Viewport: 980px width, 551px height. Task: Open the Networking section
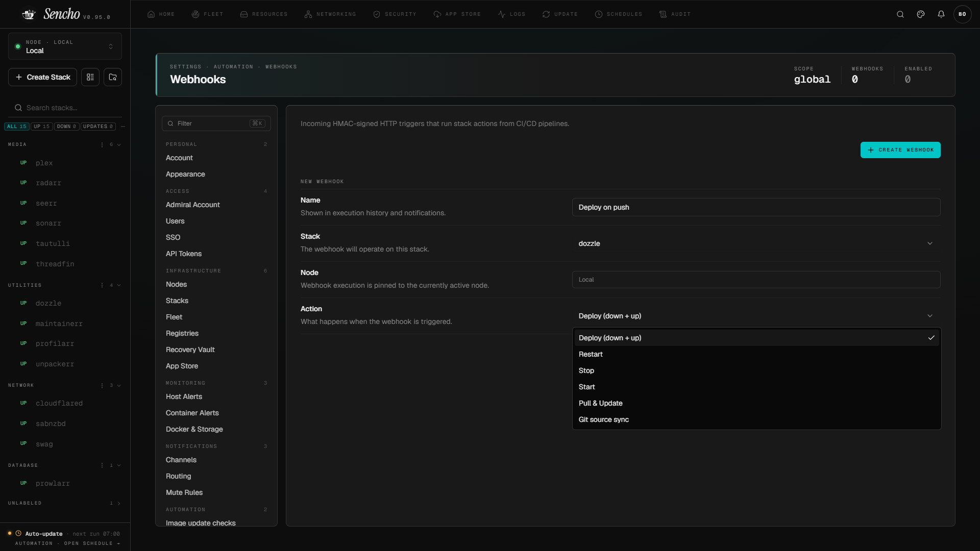coord(330,14)
